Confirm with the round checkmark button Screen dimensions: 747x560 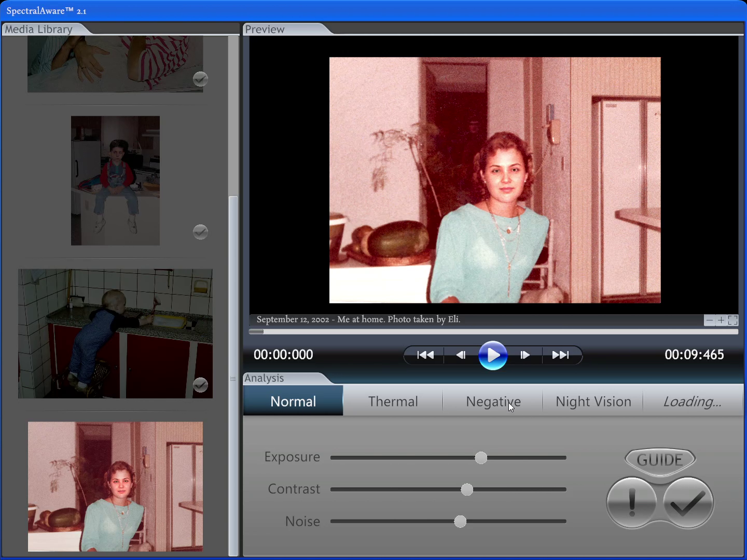[688, 502]
